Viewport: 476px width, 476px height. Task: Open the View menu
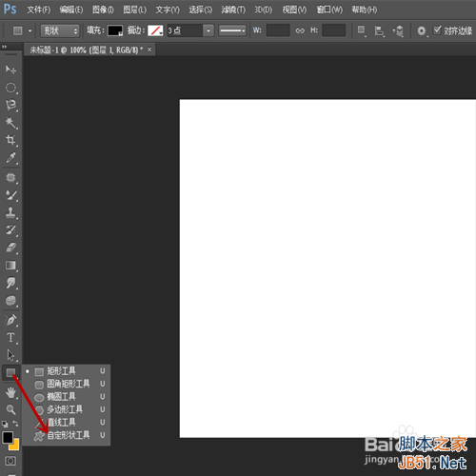point(294,10)
